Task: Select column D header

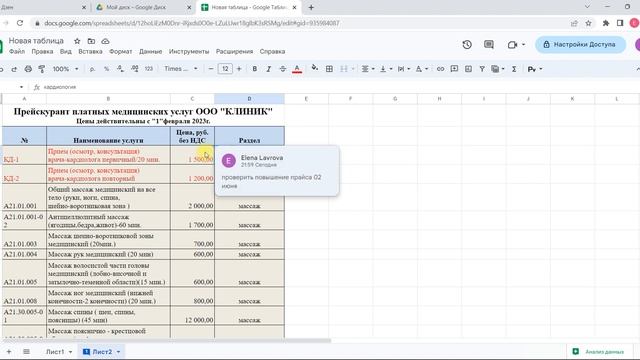Action: coord(249,99)
